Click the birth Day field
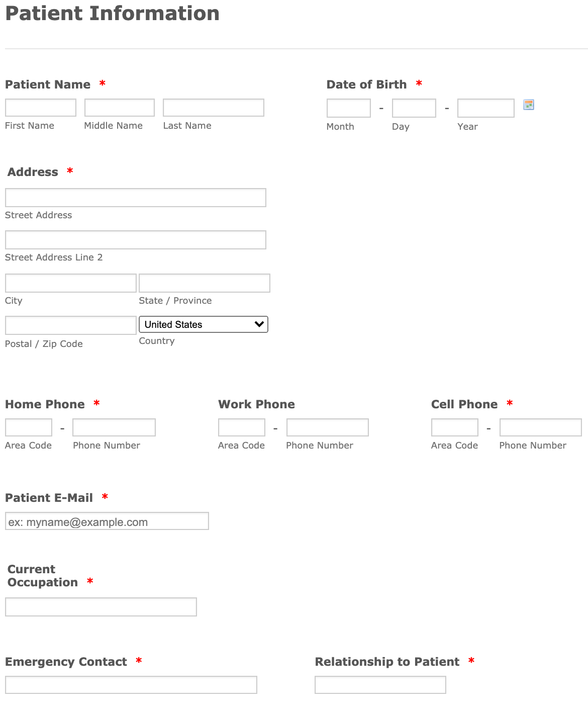 tap(414, 108)
